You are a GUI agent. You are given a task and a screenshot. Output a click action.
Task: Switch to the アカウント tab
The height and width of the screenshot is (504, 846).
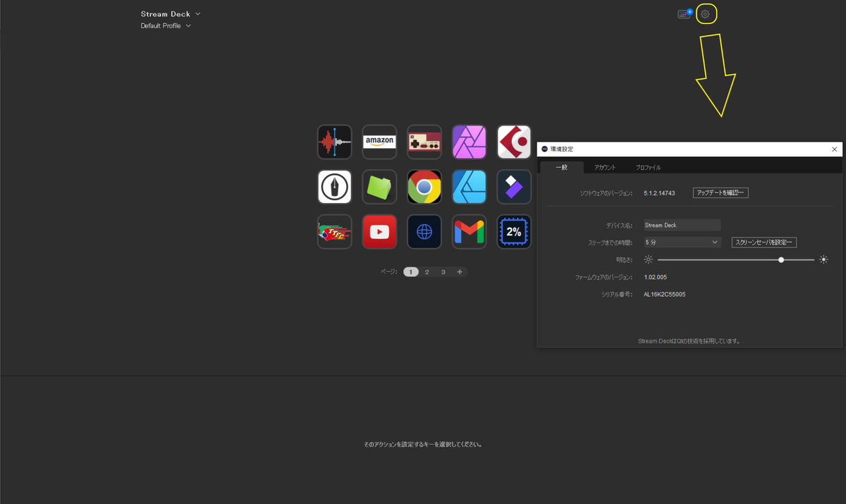[x=605, y=167]
